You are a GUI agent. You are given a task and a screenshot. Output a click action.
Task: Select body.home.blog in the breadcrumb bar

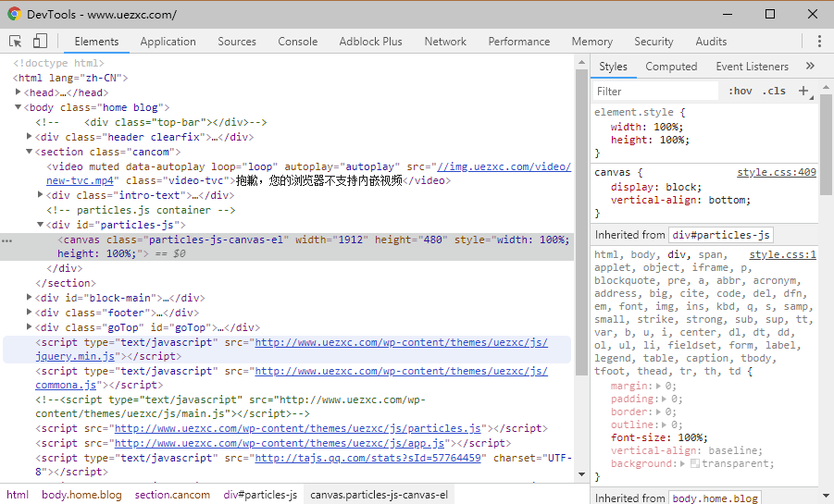click(81, 495)
